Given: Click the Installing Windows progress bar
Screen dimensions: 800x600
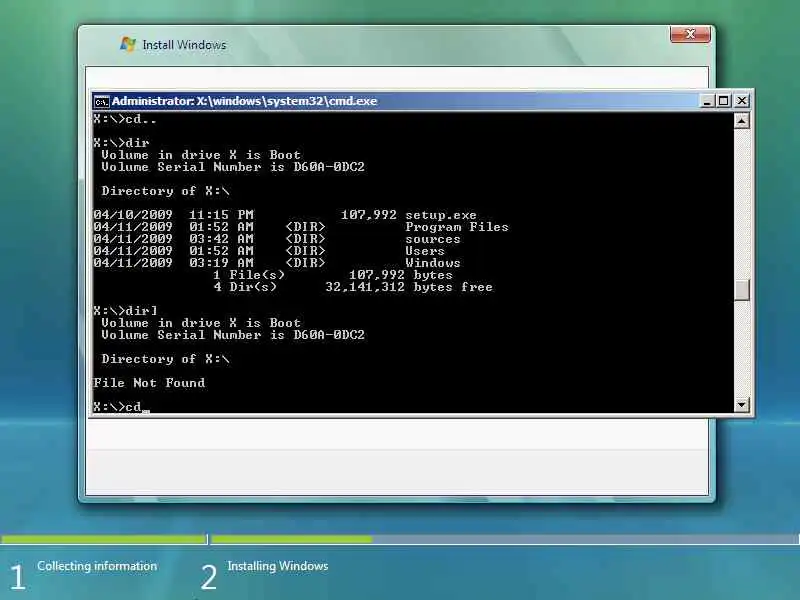Looking at the screenshot, I should [x=505, y=539].
